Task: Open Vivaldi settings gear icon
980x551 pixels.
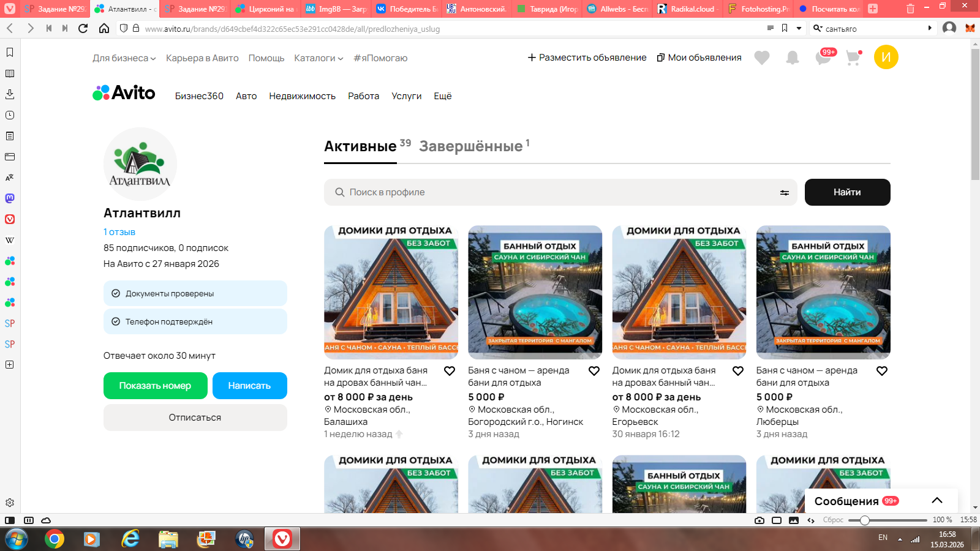Action: (x=10, y=503)
